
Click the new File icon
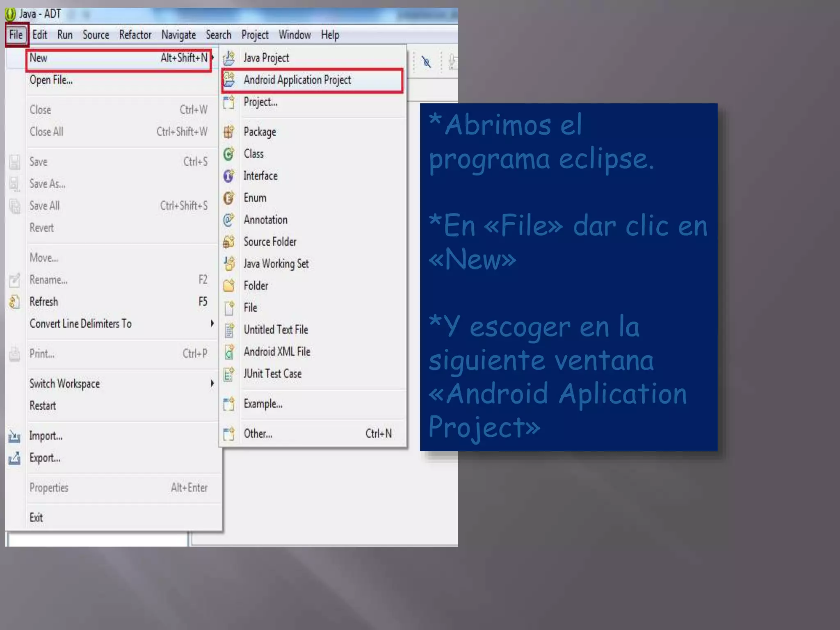(x=229, y=308)
